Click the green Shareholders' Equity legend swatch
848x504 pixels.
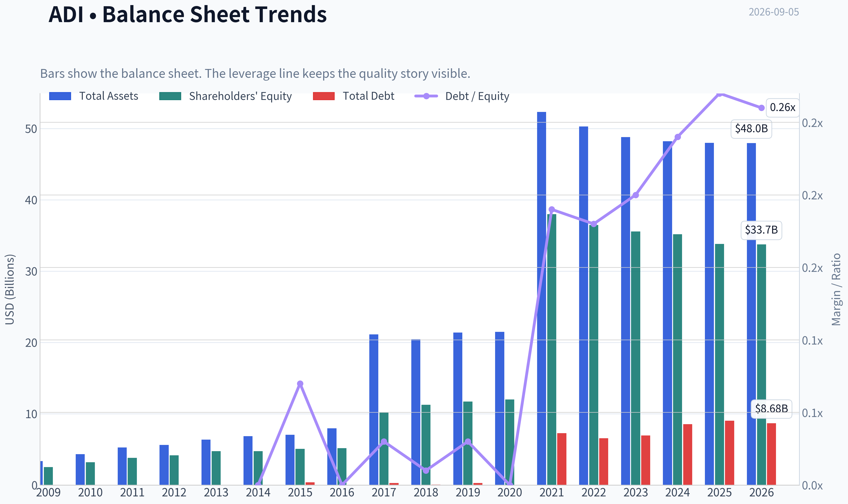point(170,96)
